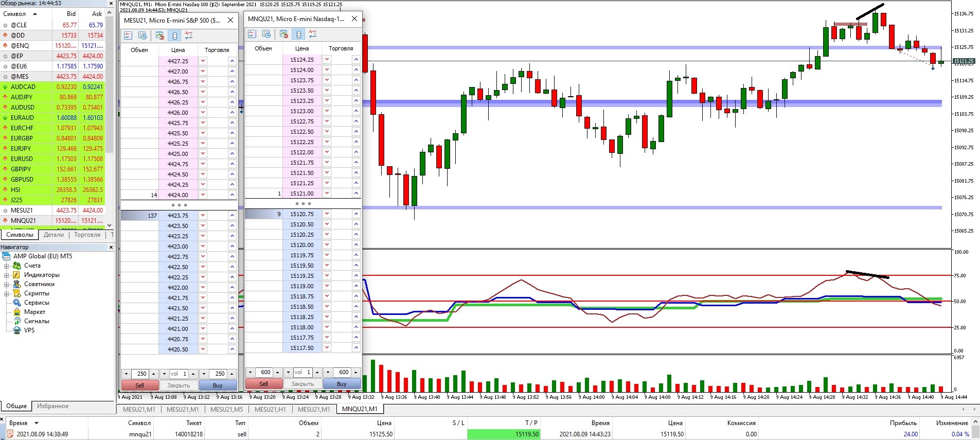Open tick chart icon in MESU21 depth window
The height and width of the screenshot is (440, 980).
click(x=128, y=36)
